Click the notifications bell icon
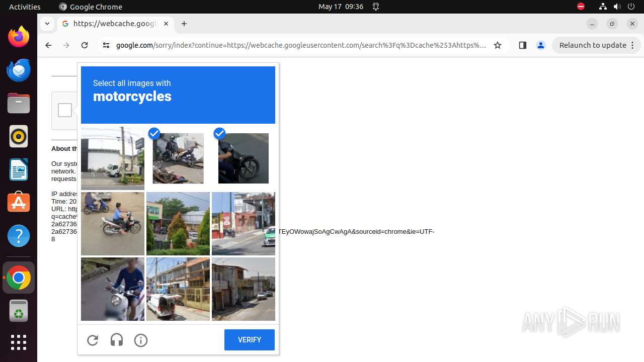 point(376,7)
